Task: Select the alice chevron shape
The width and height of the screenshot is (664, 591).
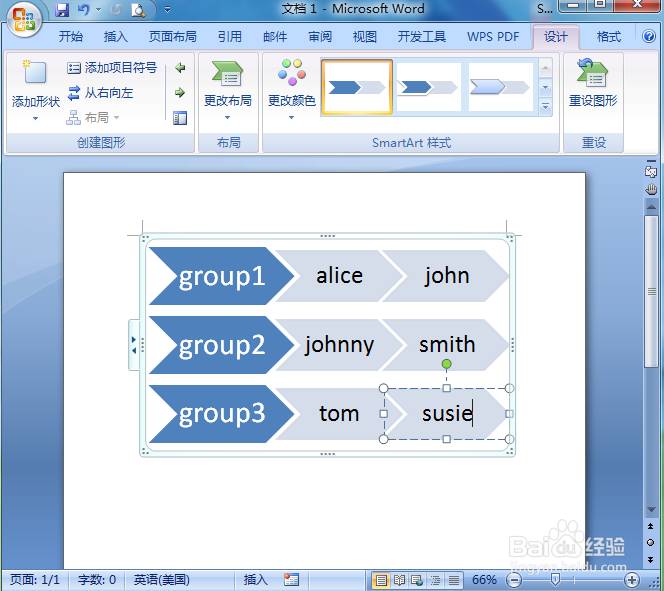Action: 339,276
